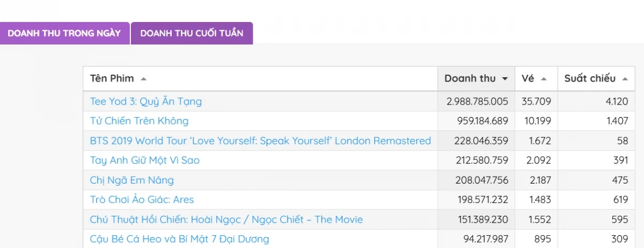
Task: Open BTS 2019 World Tour movie link
Action: click(x=260, y=141)
